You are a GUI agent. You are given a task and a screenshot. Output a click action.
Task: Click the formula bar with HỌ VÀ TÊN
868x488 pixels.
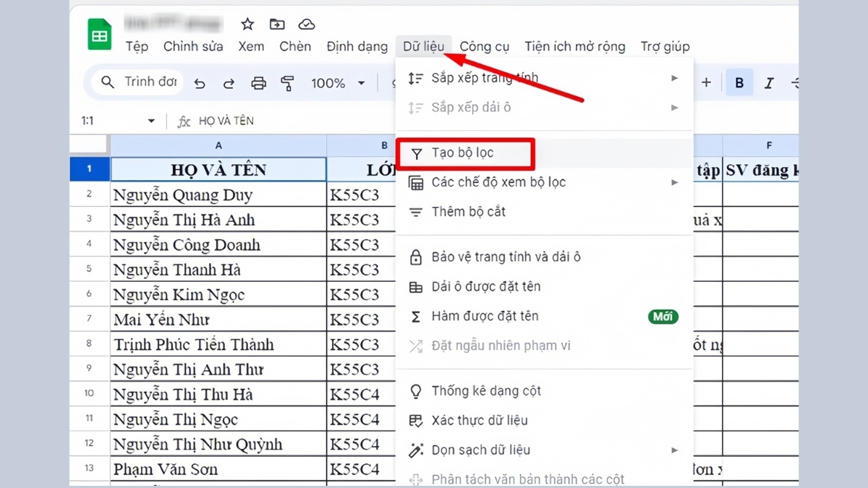click(226, 121)
